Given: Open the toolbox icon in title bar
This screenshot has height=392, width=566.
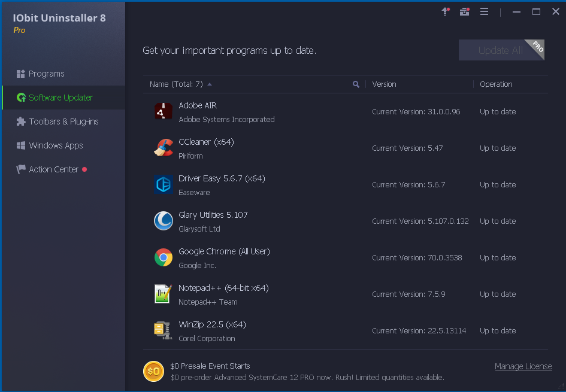Looking at the screenshot, I should click(x=465, y=11).
